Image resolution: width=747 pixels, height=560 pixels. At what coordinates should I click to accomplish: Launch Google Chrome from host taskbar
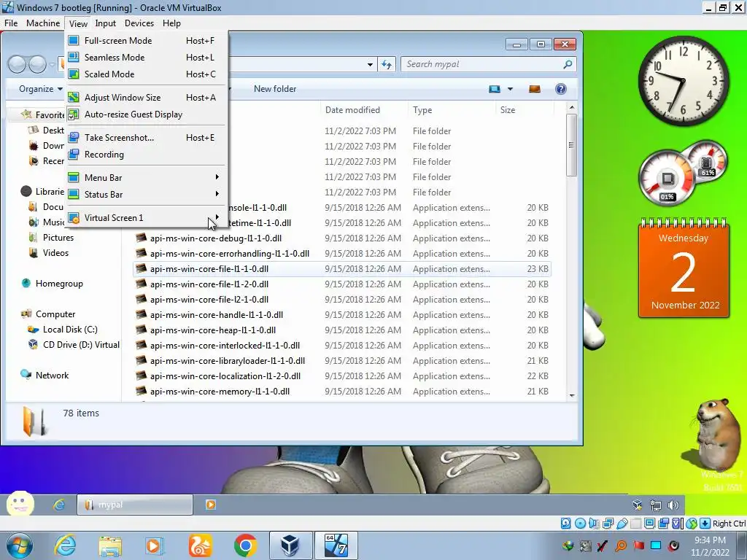(245, 545)
